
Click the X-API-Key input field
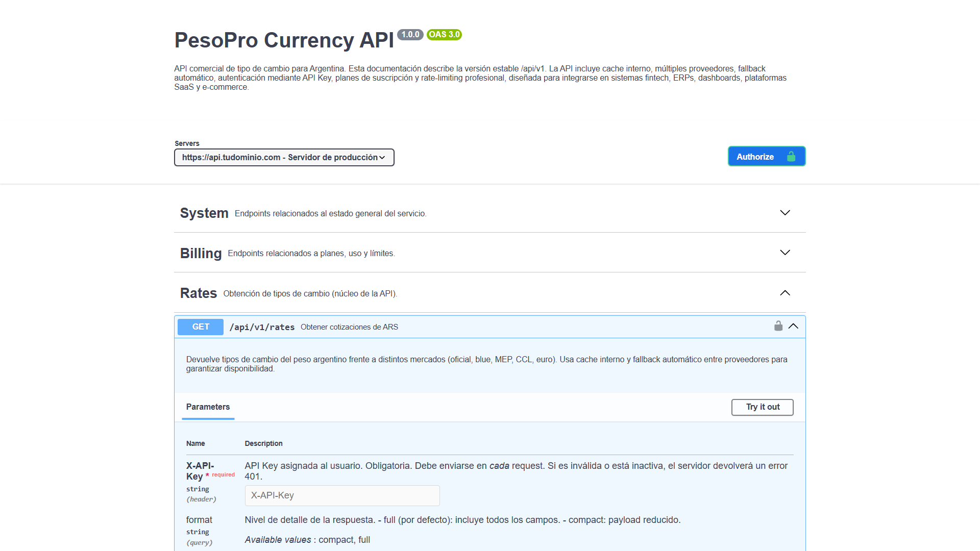(x=342, y=495)
